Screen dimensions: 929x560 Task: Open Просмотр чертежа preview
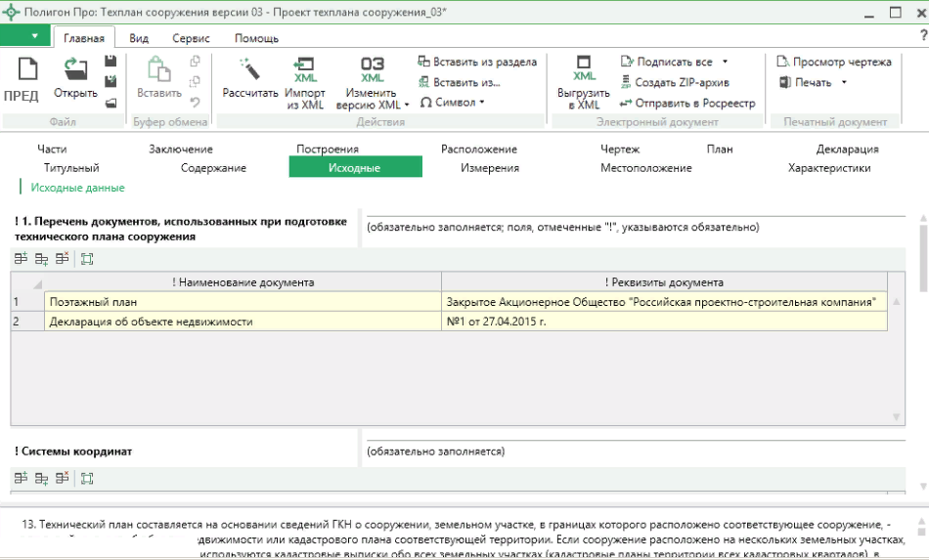(834, 62)
